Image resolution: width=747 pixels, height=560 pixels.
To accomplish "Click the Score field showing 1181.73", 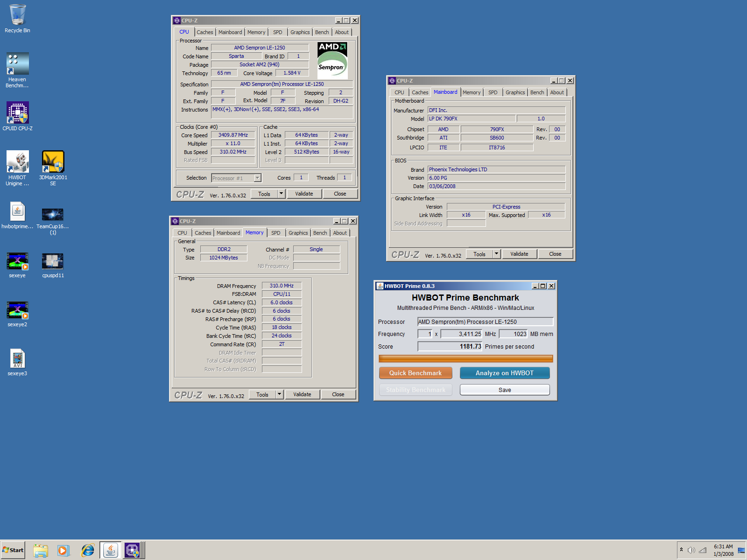I will point(450,346).
